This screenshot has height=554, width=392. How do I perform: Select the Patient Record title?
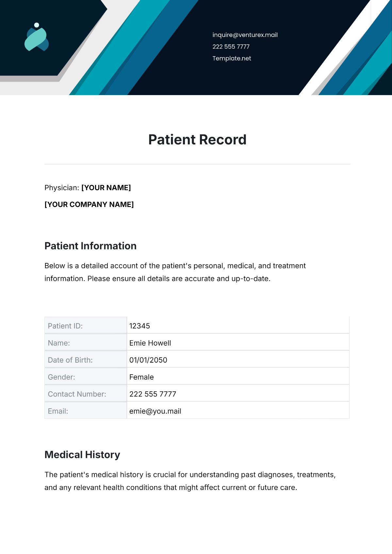click(x=197, y=140)
